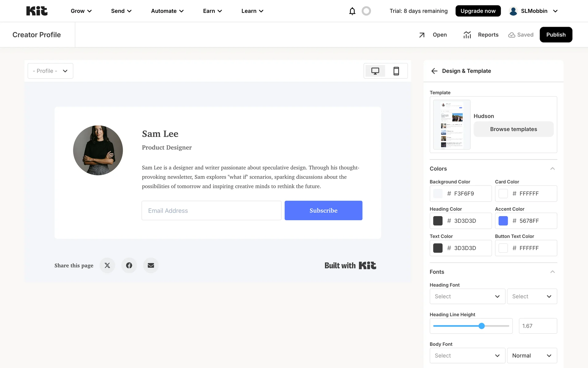Screen dimensions: 588x368
Task: Open the Profile page dropdown
Action: click(50, 71)
